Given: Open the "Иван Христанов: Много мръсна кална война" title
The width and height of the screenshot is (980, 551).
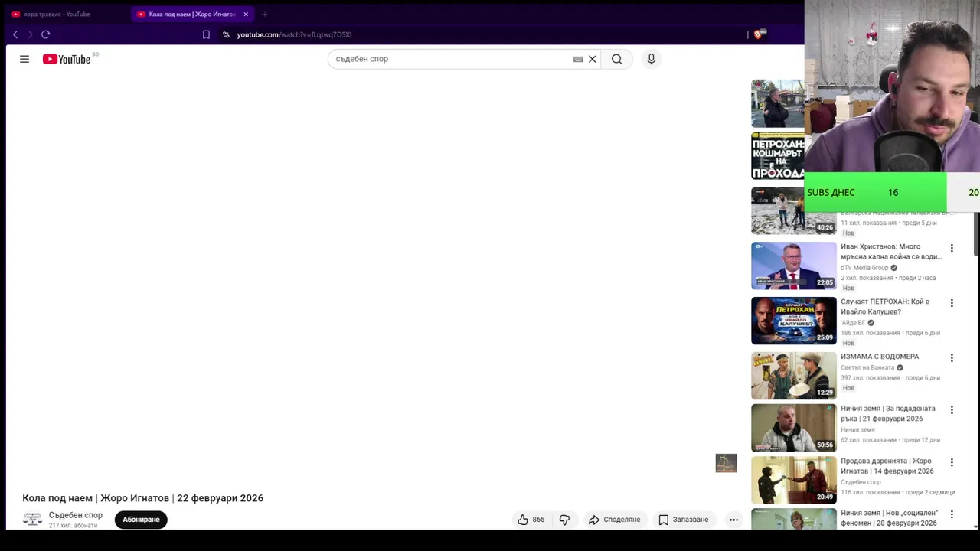Looking at the screenshot, I should pyautogui.click(x=891, y=252).
